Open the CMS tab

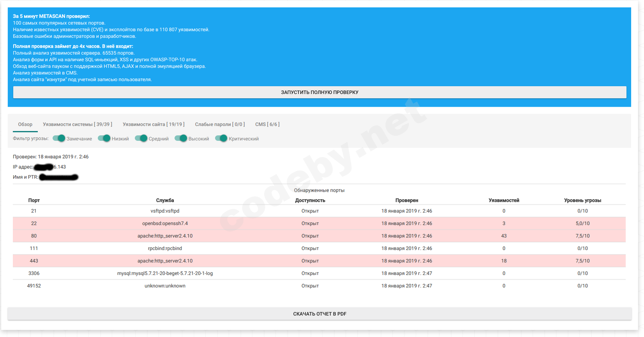tap(267, 124)
